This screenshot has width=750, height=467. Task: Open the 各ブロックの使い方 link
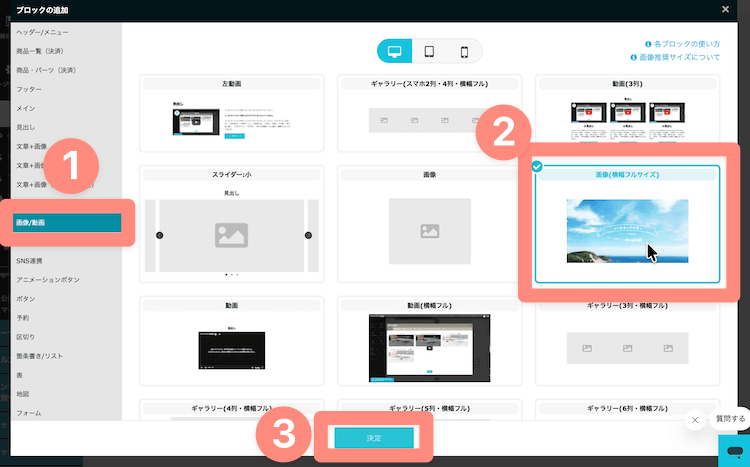point(683,44)
